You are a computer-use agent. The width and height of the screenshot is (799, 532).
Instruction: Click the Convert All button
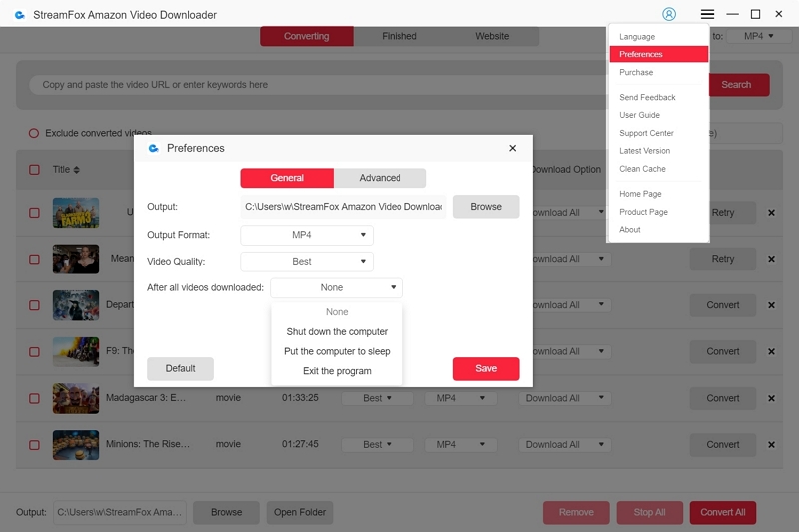click(x=722, y=513)
